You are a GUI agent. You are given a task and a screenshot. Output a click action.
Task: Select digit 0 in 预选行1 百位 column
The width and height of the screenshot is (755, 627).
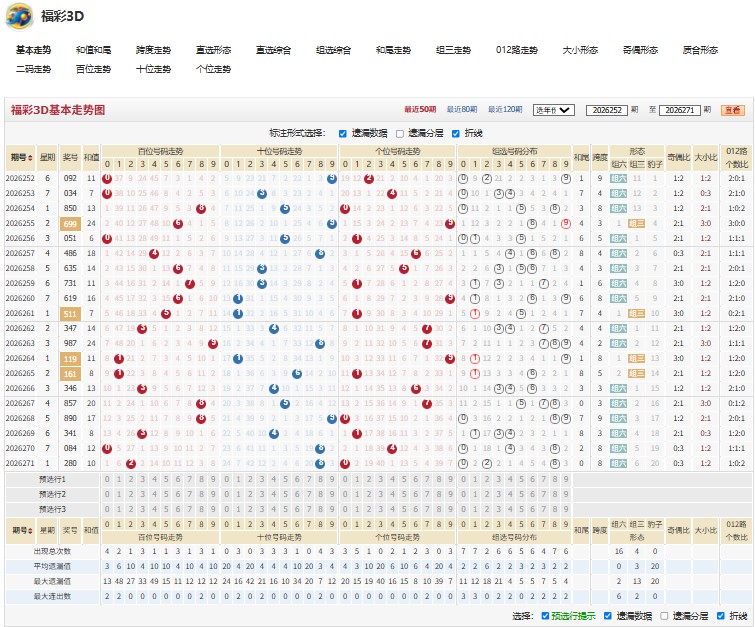107,480
